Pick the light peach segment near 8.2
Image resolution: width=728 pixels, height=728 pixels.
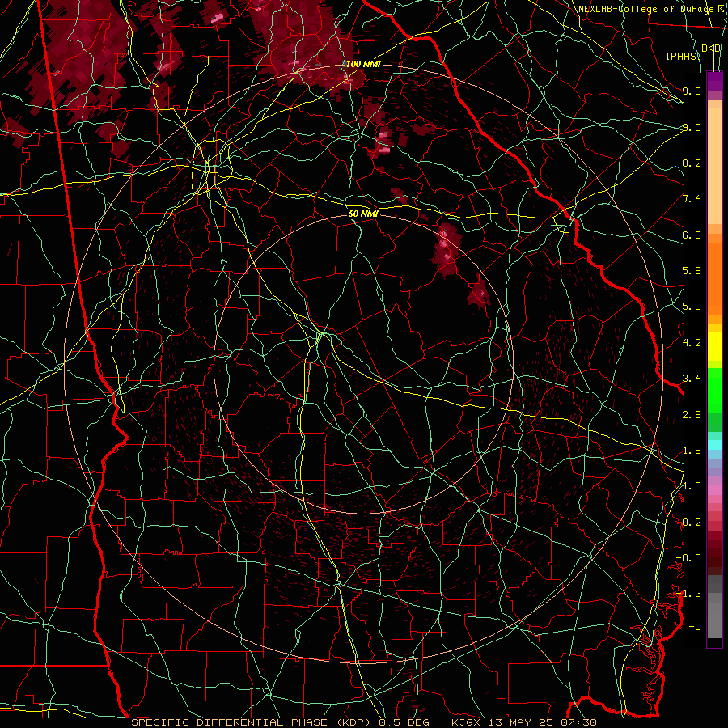pos(714,166)
